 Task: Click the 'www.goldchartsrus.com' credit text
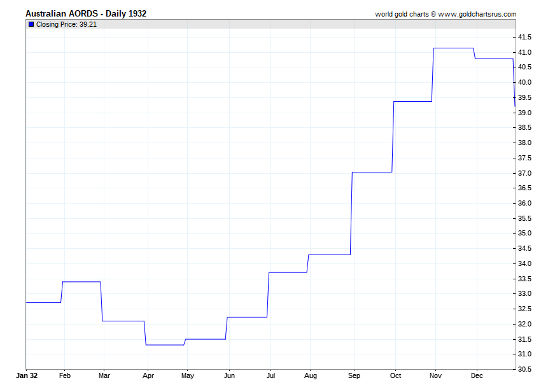click(x=477, y=14)
